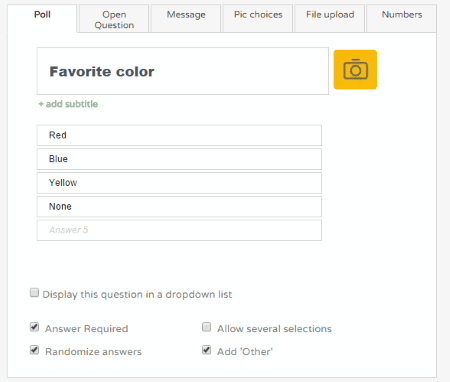
Task: Go to the File upload tab
Action: (330, 19)
